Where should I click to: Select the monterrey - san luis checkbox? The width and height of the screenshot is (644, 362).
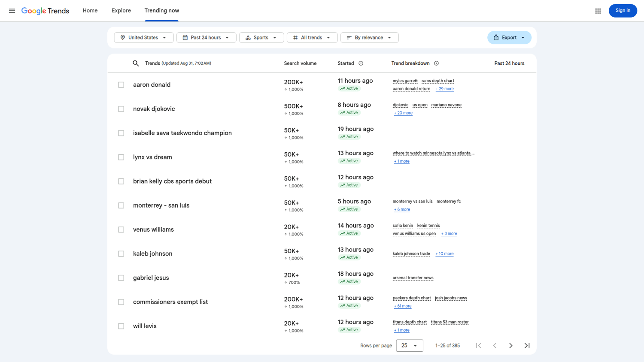[x=121, y=205]
